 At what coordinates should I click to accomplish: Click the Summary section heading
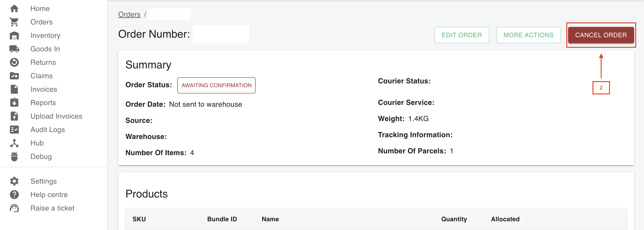[x=148, y=65]
